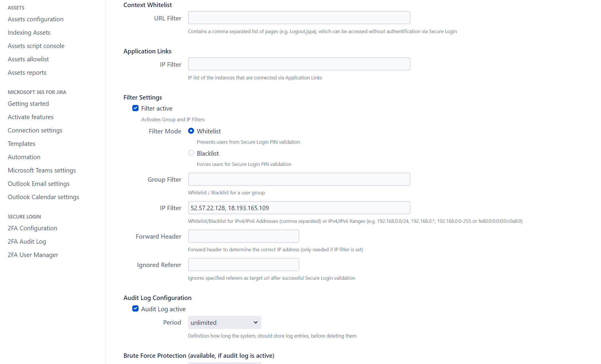Navigate to Outlook Calendar settings
This screenshot has height=364, width=601.
[43, 197]
